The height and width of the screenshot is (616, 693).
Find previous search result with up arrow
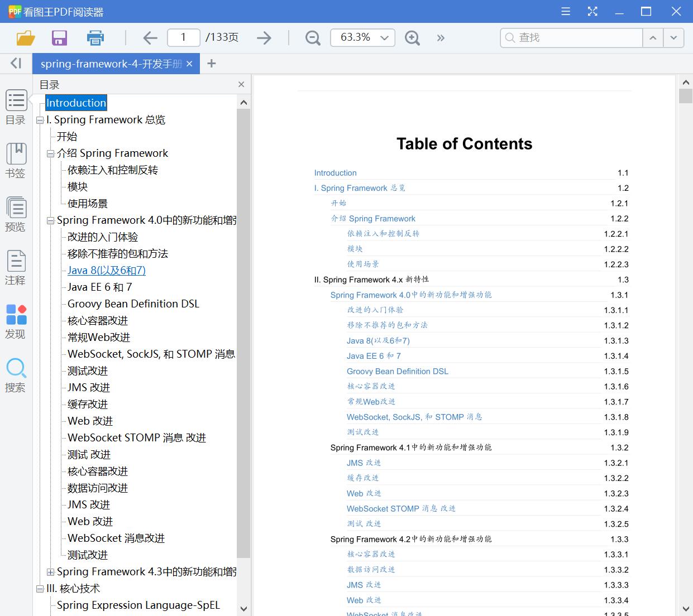coord(653,38)
